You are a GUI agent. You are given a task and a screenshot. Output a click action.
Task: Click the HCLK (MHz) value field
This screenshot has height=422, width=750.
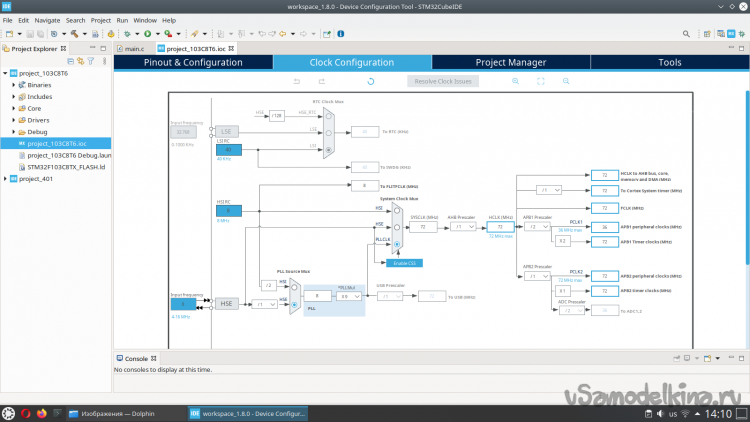(x=500, y=227)
